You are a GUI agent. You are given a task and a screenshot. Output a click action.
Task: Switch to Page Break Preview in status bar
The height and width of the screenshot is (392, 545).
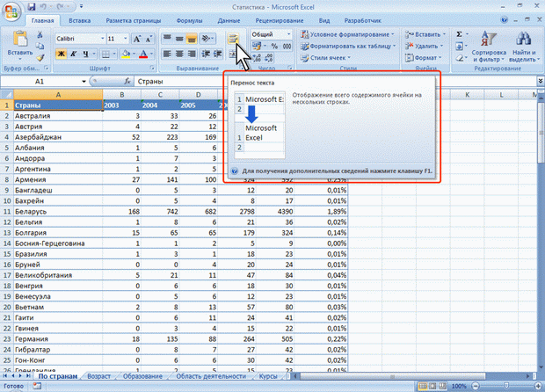(442, 386)
